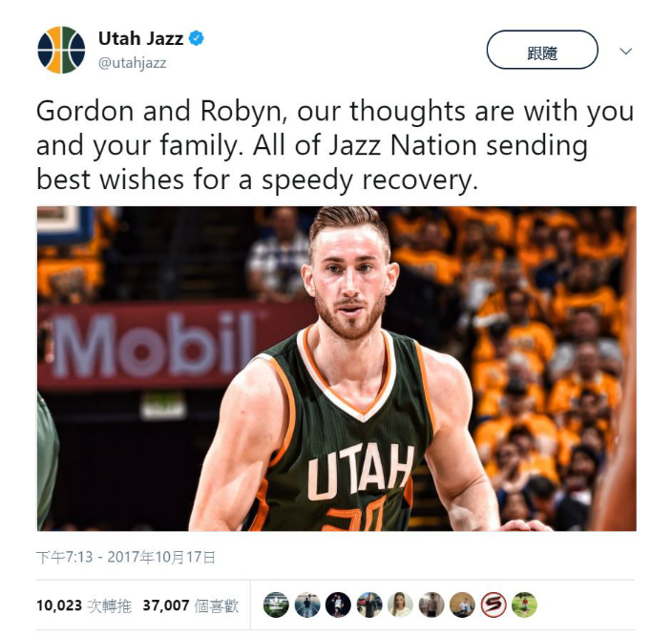
Task: Open the liker avatar seated in a tan room
Action: click(x=462, y=605)
